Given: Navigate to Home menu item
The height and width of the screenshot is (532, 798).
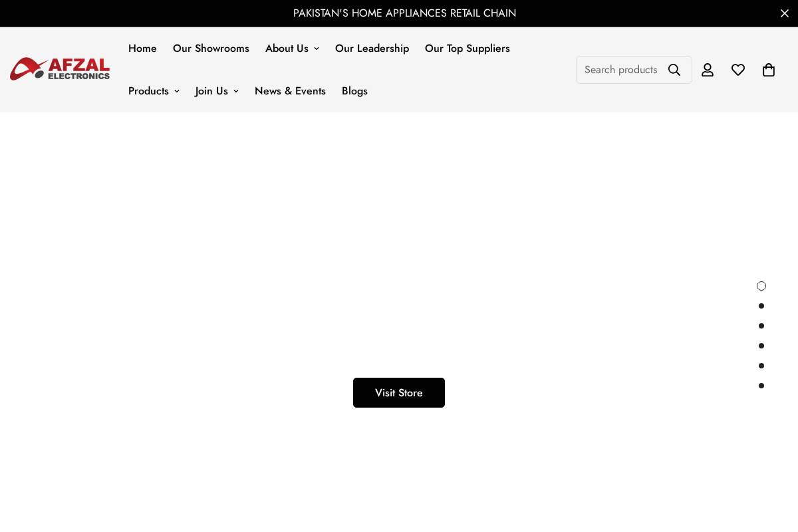Looking at the screenshot, I should pyautogui.click(x=142, y=48).
